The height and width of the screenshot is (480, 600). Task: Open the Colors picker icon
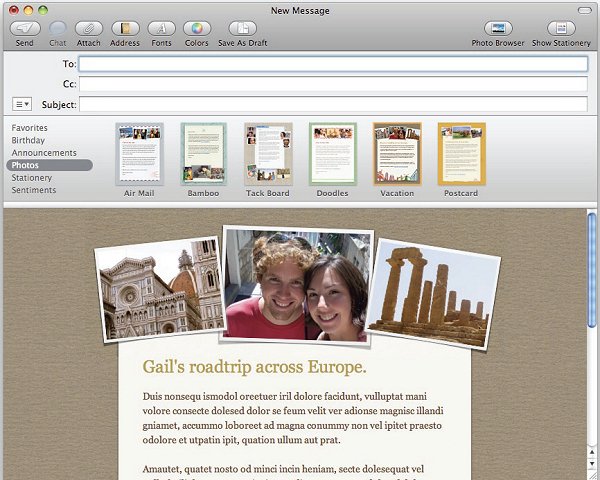197,29
